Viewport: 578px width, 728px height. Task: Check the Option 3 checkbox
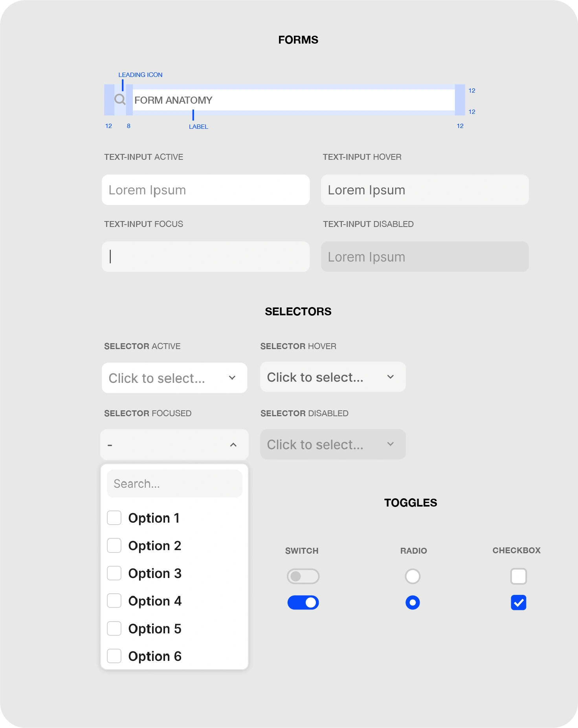(x=114, y=573)
